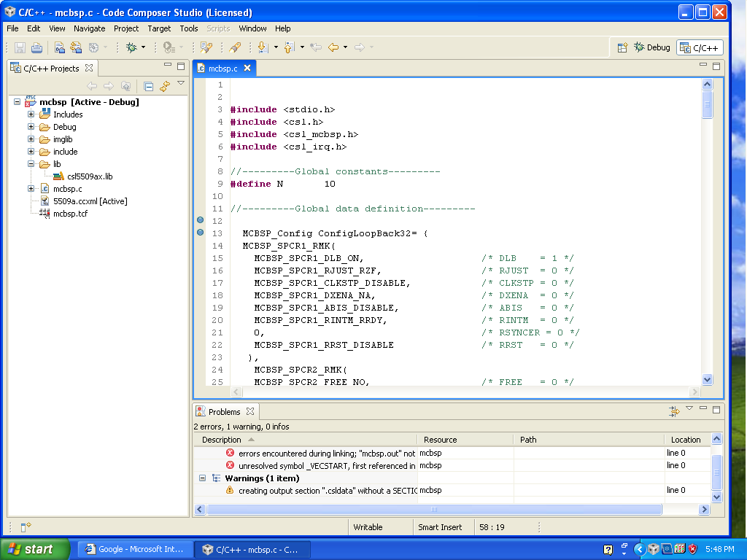Open the Windows Start menu
Screen dimensions: 747x560
click(x=35, y=549)
